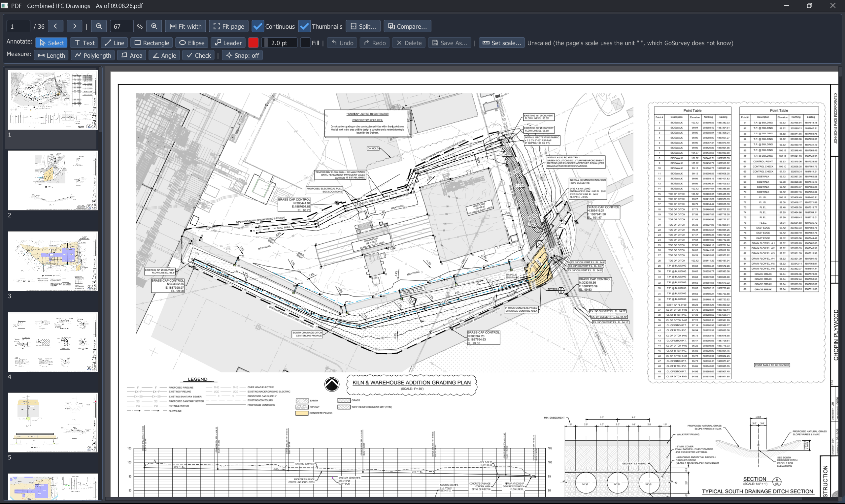Choose the Rectangle annotation tool

pyautogui.click(x=152, y=43)
